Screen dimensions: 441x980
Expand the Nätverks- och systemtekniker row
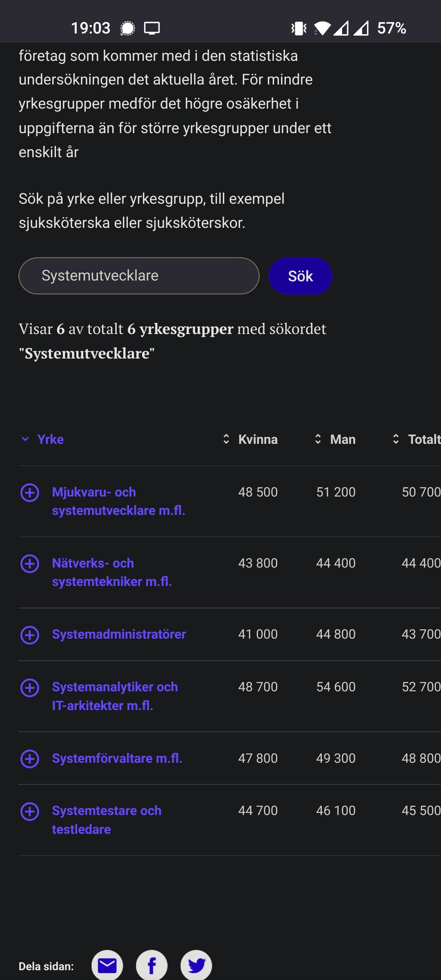30,563
